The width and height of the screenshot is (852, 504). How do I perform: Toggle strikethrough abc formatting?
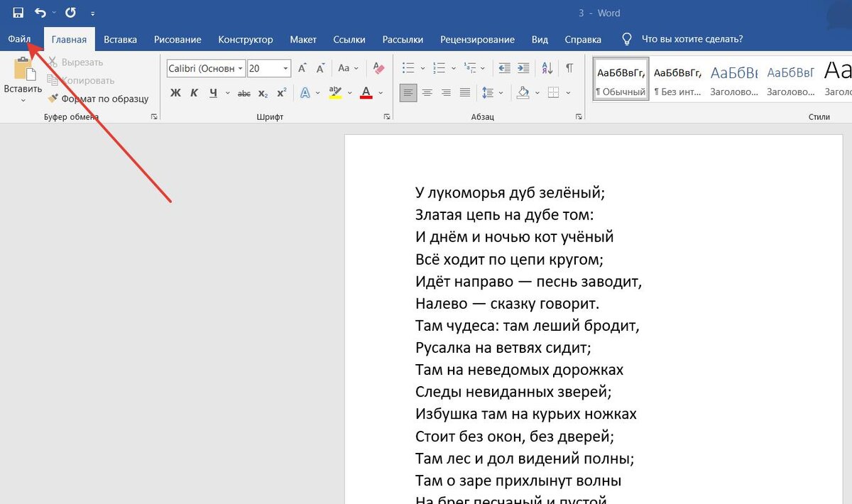[x=244, y=93]
